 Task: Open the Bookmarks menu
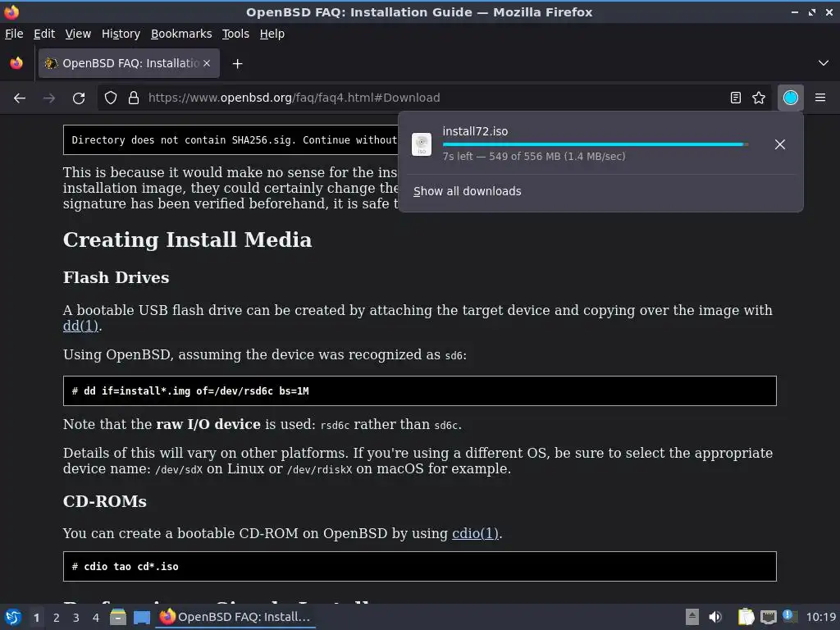click(x=181, y=34)
